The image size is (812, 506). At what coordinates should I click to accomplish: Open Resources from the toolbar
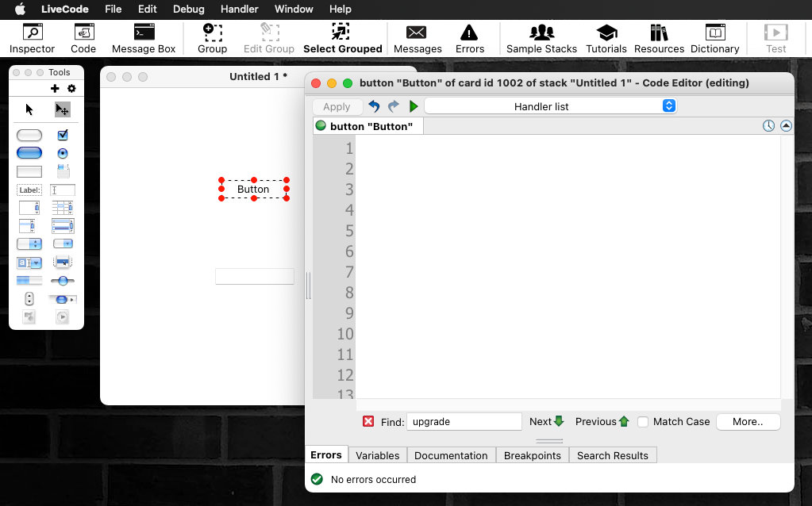[659, 39]
